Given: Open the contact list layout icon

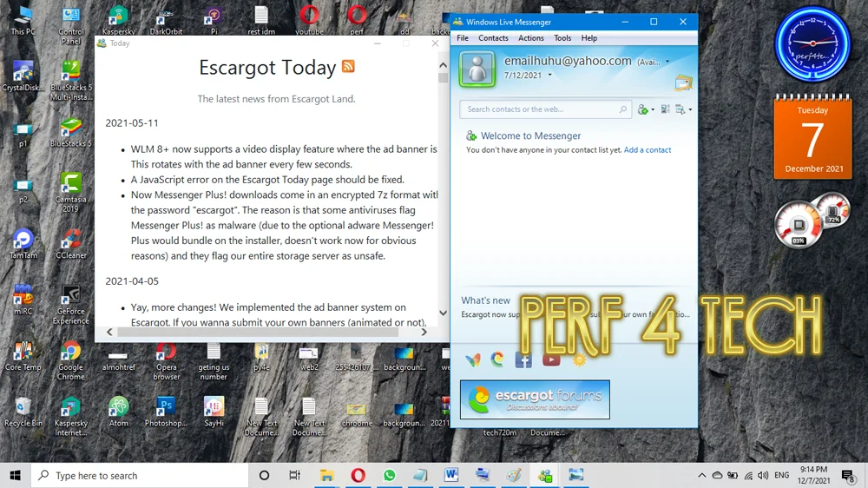Looking at the screenshot, I should pos(666,109).
